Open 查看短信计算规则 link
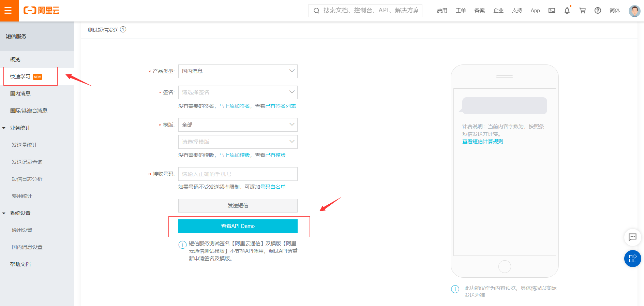This screenshot has width=644, height=306. (x=482, y=142)
